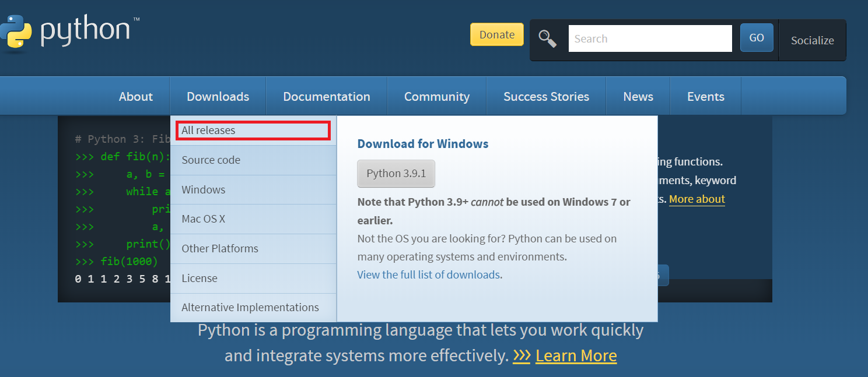Select Alternative Implementations in Downloads submenu
Image resolution: width=868 pixels, height=377 pixels.
click(x=253, y=308)
